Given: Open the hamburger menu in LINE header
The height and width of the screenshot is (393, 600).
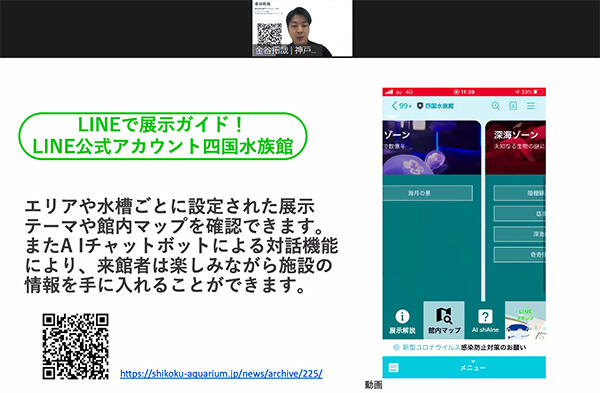Looking at the screenshot, I should click(x=531, y=106).
